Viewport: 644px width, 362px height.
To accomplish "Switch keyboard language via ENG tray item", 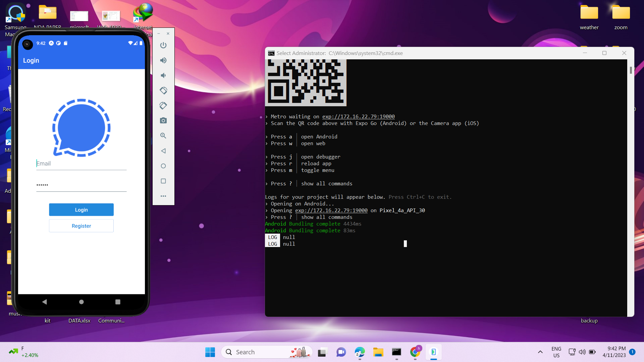I will point(556,352).
